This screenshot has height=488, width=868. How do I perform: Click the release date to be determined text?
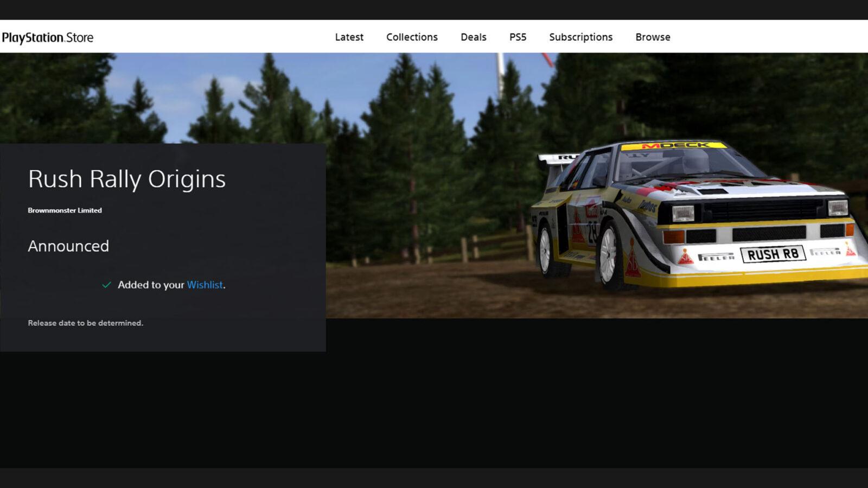click(x=85, y=323)
